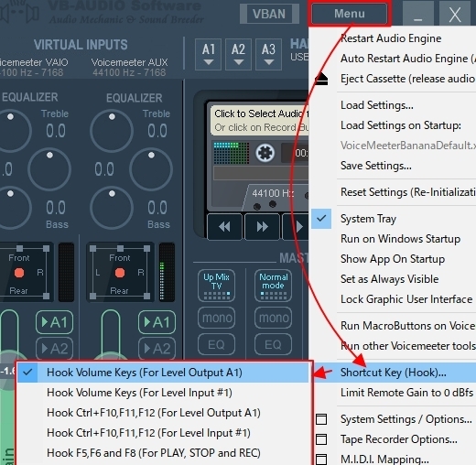Click Treble knob on Voicemeeter AUX equalizer

tap(112, 131)
